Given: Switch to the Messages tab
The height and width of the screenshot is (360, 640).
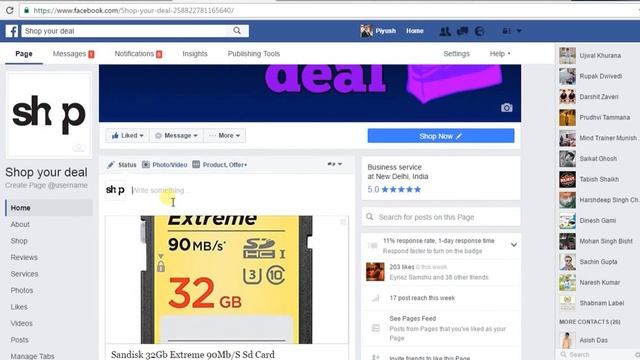Looking at the screenshot, I should (x=73, y=54).
